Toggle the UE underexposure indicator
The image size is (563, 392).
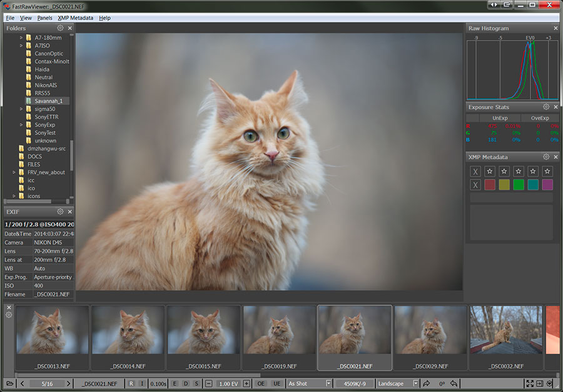[x=276, y=383]
